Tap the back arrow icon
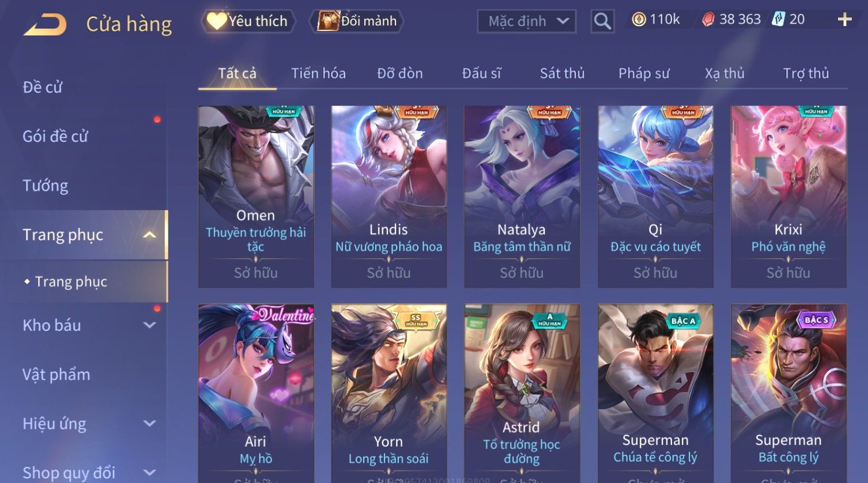Screen dimensions: 868x483 pyautogui.click(x=45, y=25)
